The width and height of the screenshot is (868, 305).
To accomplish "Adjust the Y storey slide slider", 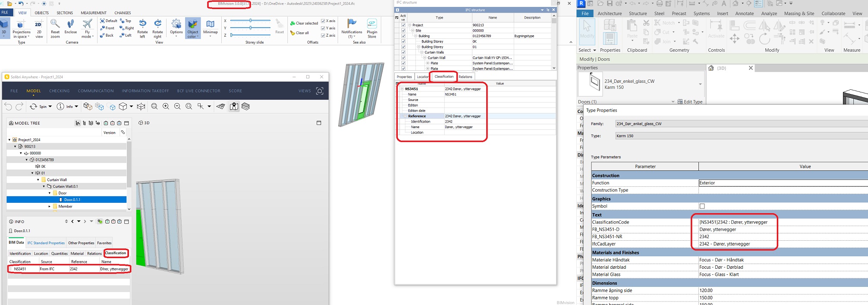I will tap(250, 28).
